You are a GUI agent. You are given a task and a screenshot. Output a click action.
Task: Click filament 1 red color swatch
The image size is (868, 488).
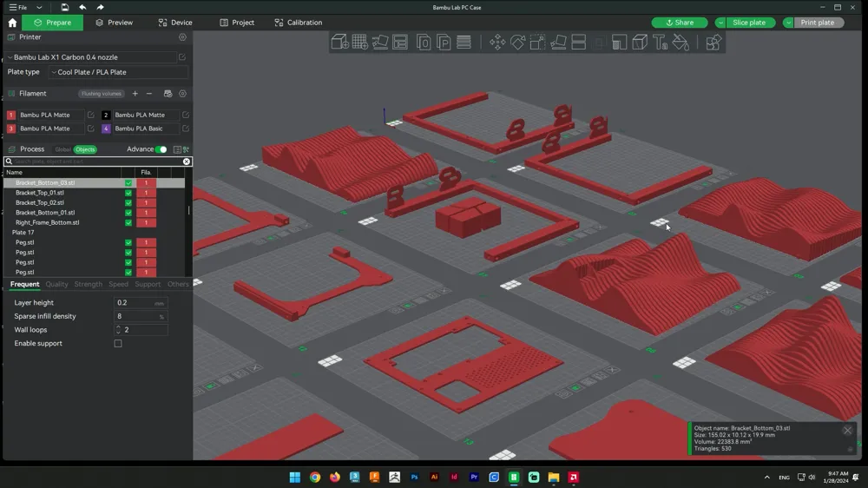[x=11, y=115]
